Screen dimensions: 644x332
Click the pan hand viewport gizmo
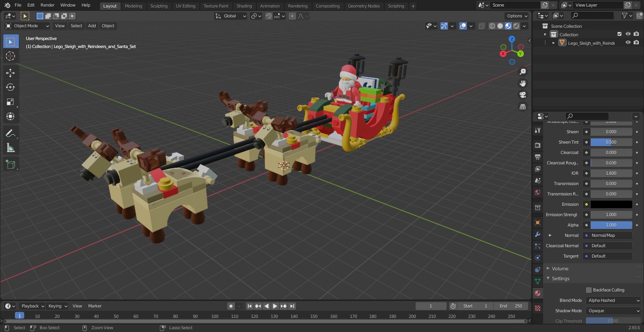pyautogui.click(x=522, y=83)
